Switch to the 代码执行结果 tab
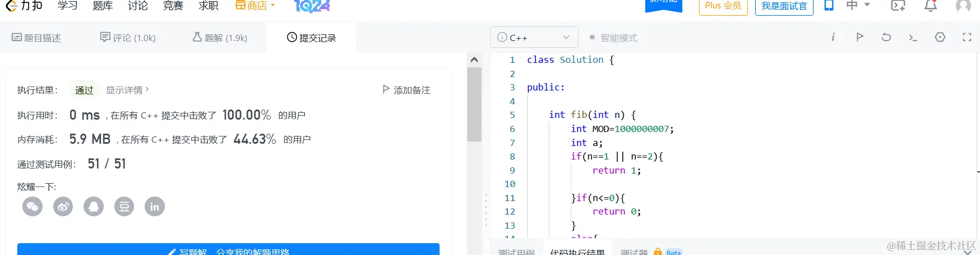The width and height of the screenshot is (980, 255). point(577,252)
